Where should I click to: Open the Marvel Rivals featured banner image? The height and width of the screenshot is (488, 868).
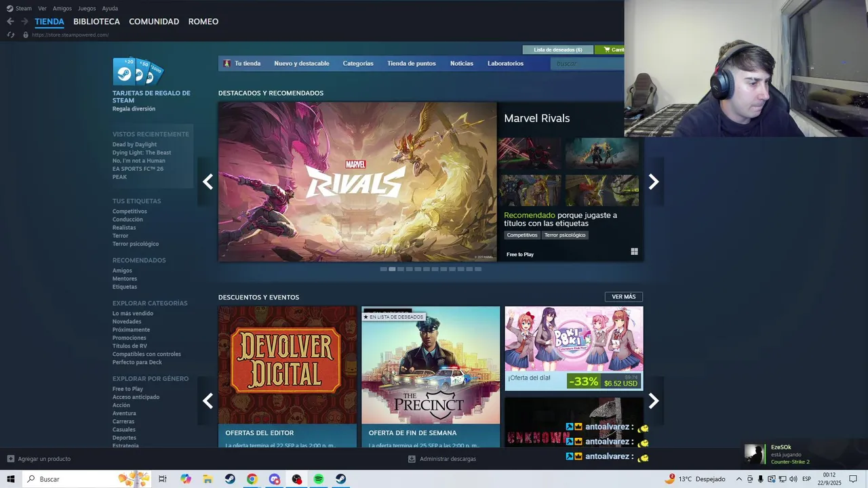(357, 182)
